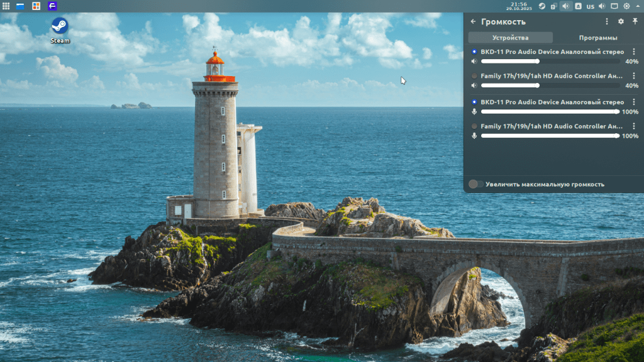
Task: Switch to the Устройства tab
Action: pyautogui.click(x=510, y=38)
